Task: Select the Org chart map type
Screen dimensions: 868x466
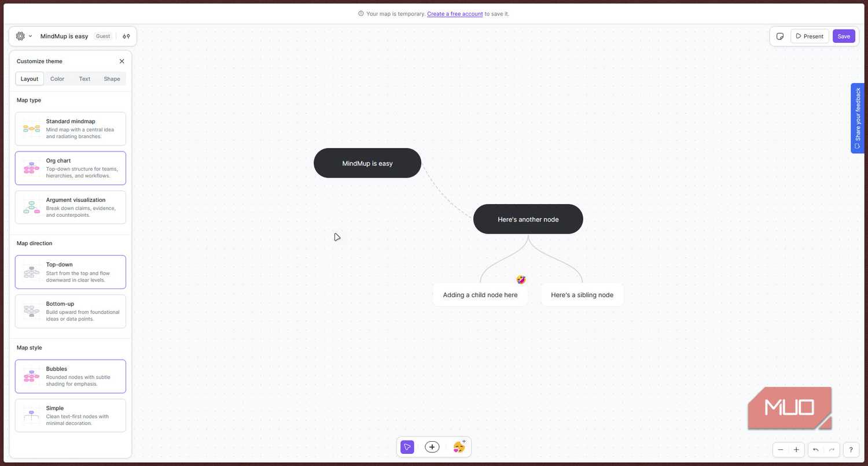Action: pyautogui.click(x=71, y=168)
